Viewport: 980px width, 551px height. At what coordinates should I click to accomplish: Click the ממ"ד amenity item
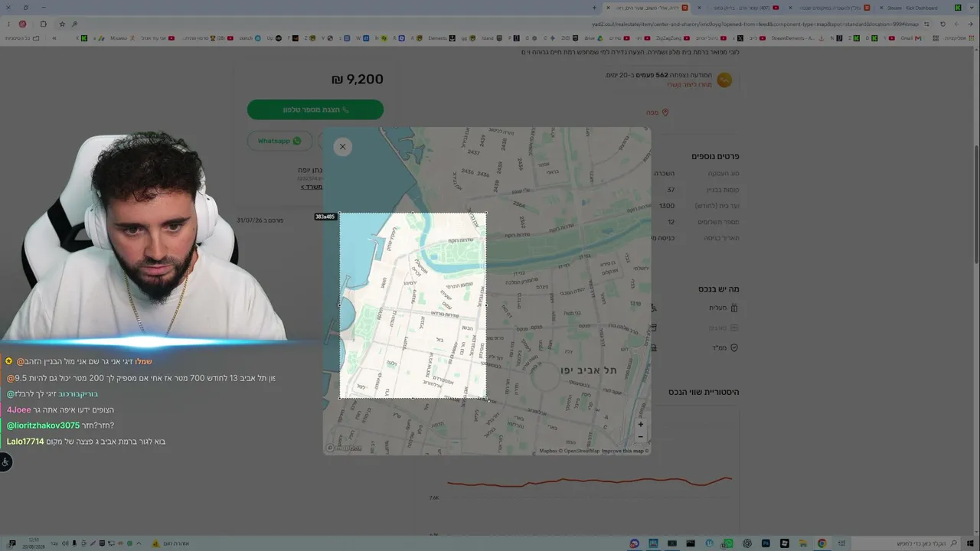(724, 347)
